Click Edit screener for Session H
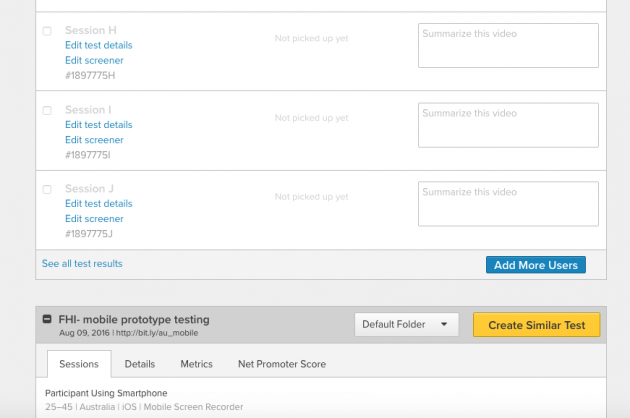Screen dimensions: 630x418 tap(94, 60)
